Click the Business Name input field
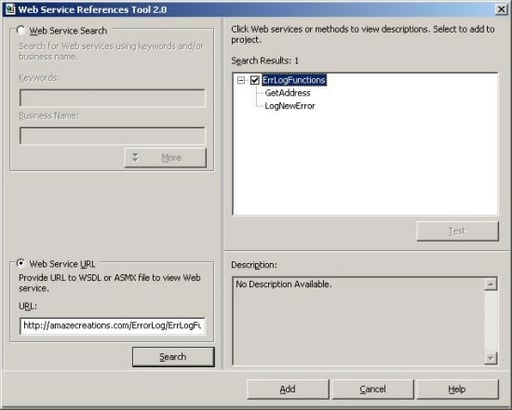 pos(112,136)
